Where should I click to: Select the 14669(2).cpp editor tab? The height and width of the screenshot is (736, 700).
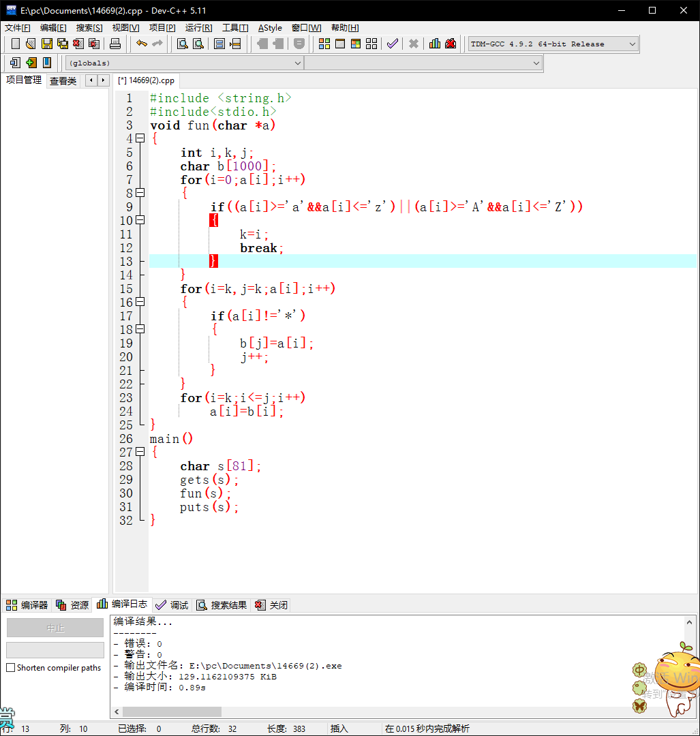click(x=147, y=80)
